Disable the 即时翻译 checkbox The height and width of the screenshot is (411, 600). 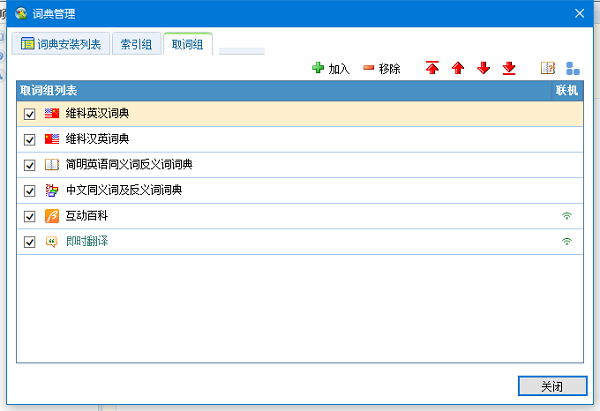29,242
